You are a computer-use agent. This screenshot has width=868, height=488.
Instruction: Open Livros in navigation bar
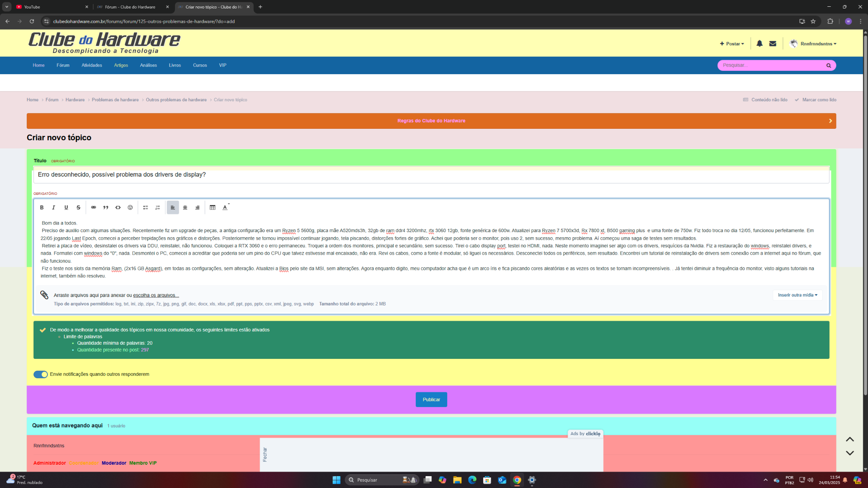tap(175, 65)
